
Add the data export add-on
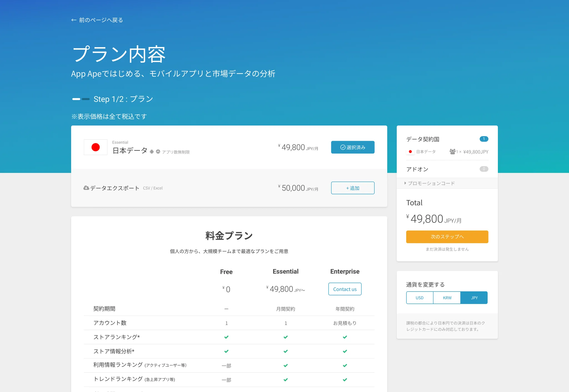(353, 188)
